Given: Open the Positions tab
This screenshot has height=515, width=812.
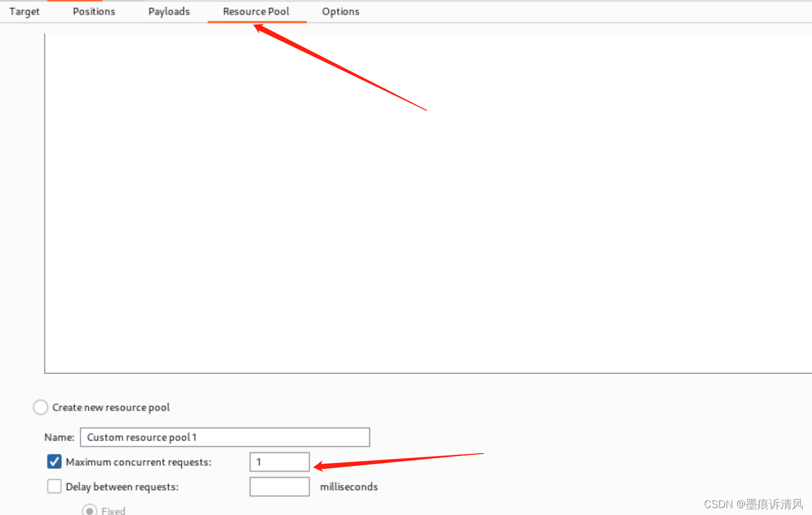Looking at the screenshot, I should [93, 11].
